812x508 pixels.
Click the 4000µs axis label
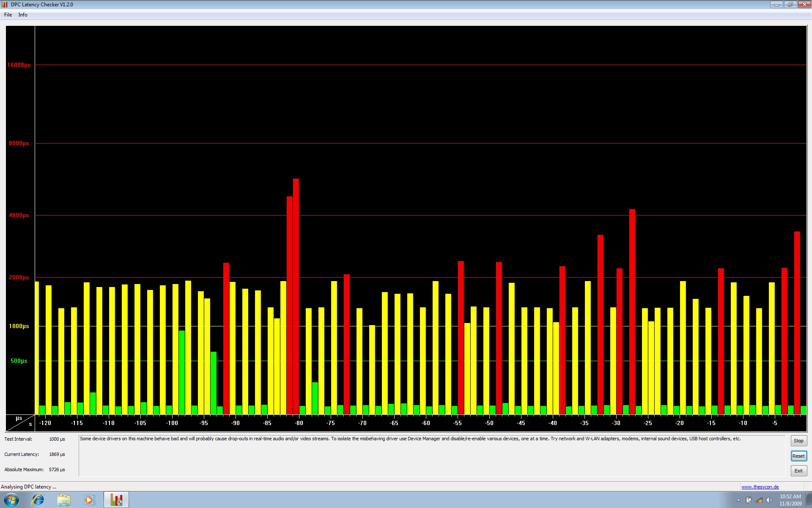19,215
